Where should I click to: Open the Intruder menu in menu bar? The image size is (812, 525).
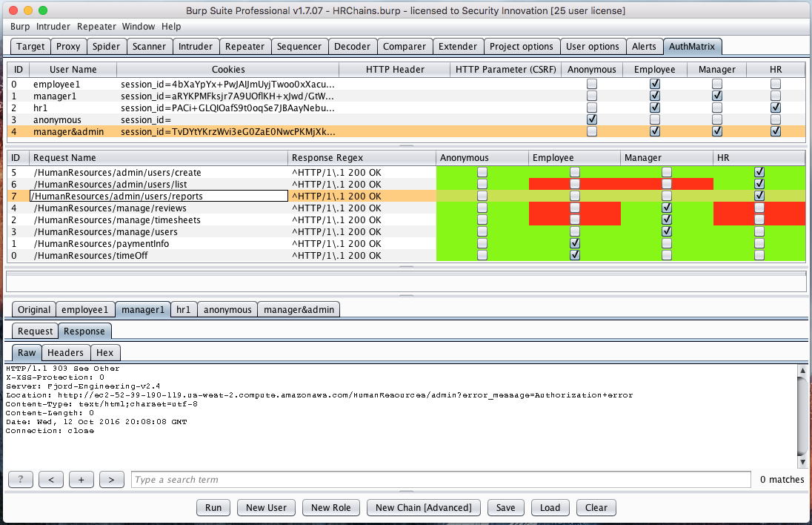(53, 26)
